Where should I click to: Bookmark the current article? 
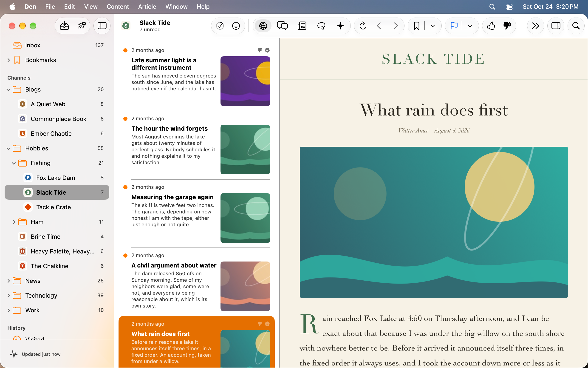416,26
